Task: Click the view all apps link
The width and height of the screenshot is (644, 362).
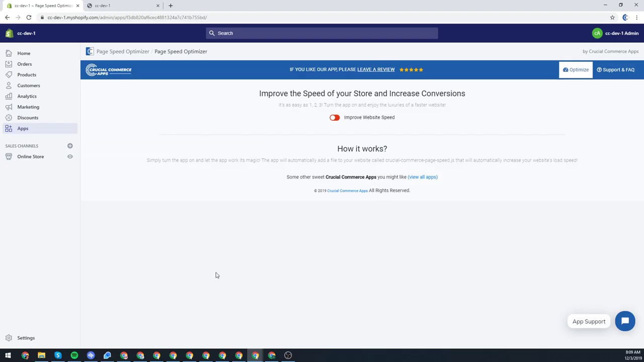Action: pos(423,177)
